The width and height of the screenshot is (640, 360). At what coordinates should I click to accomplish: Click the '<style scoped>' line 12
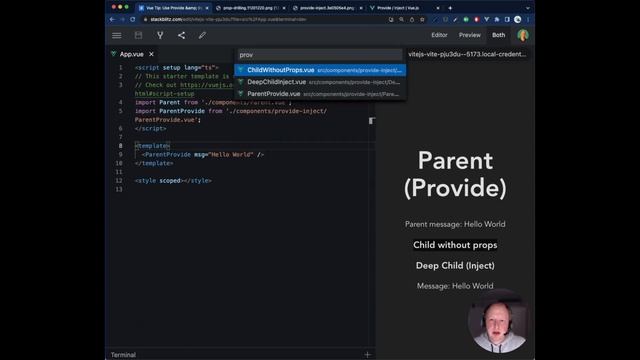tap(173, 180)
